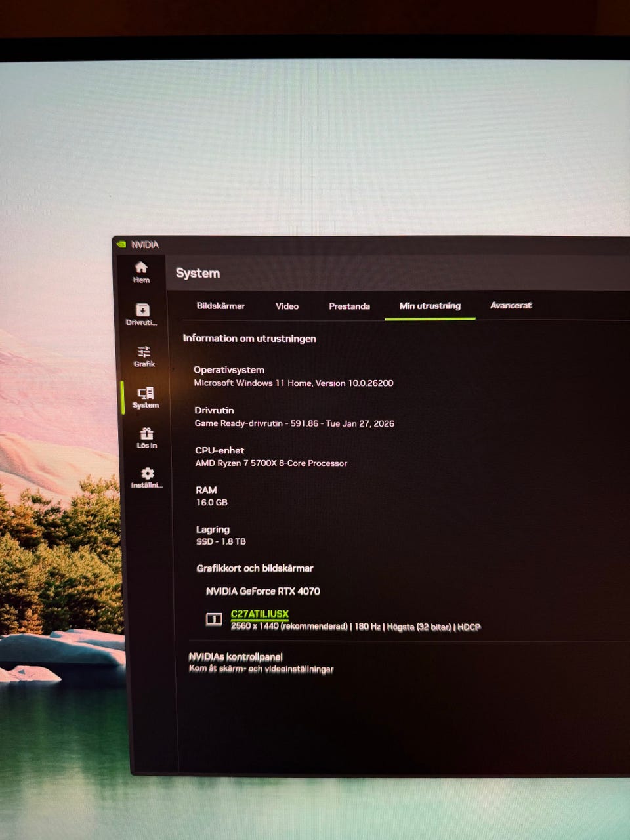Select the Min utrustning tab
Image resolution: width=630 pixels, height=840 pixels.
point(430,306)
